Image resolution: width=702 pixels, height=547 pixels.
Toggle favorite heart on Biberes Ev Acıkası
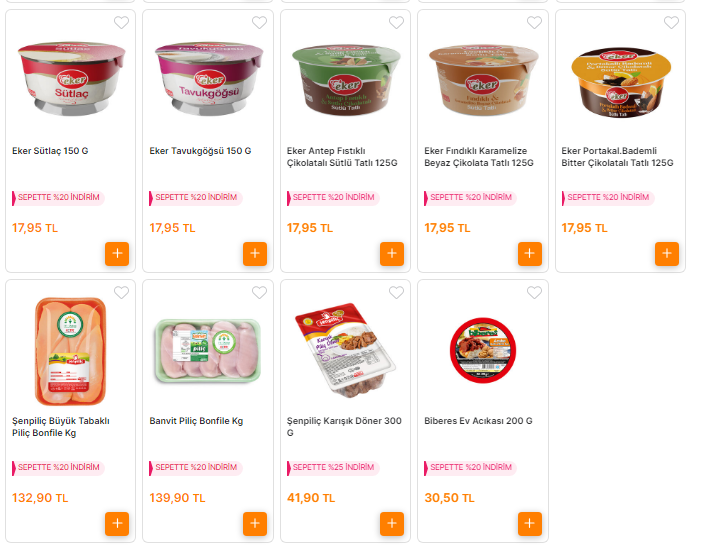[534, 292]
